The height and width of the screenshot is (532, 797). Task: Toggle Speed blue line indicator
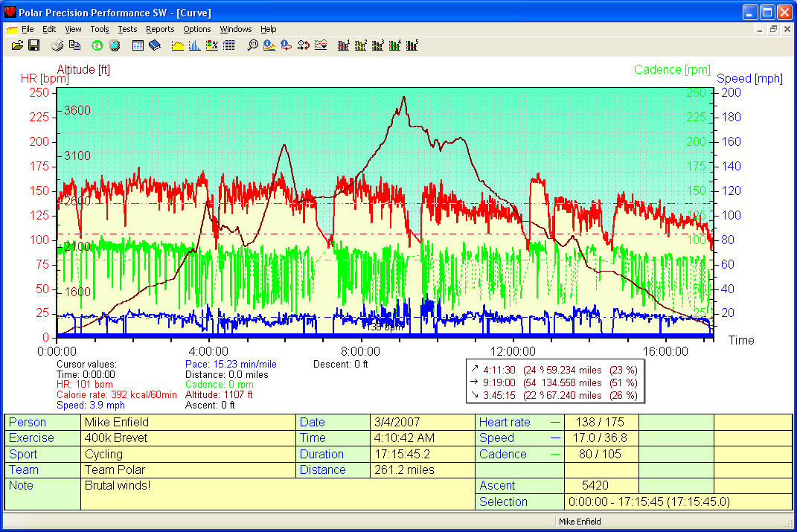(x=555, y=438)
